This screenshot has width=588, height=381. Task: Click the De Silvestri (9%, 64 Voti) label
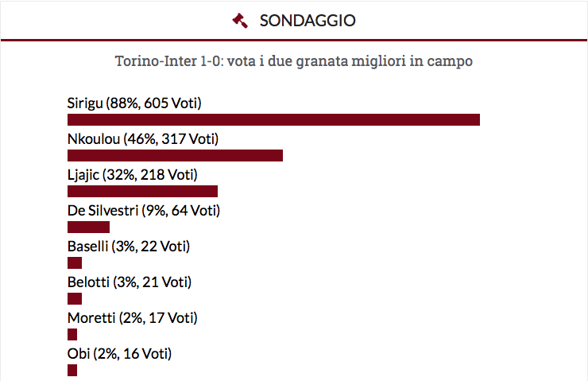coord(144,211)
